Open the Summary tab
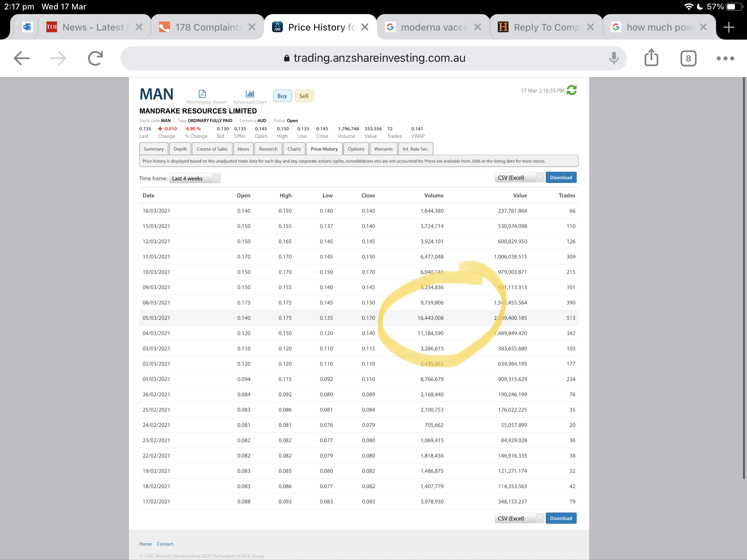 coord(153,149)
